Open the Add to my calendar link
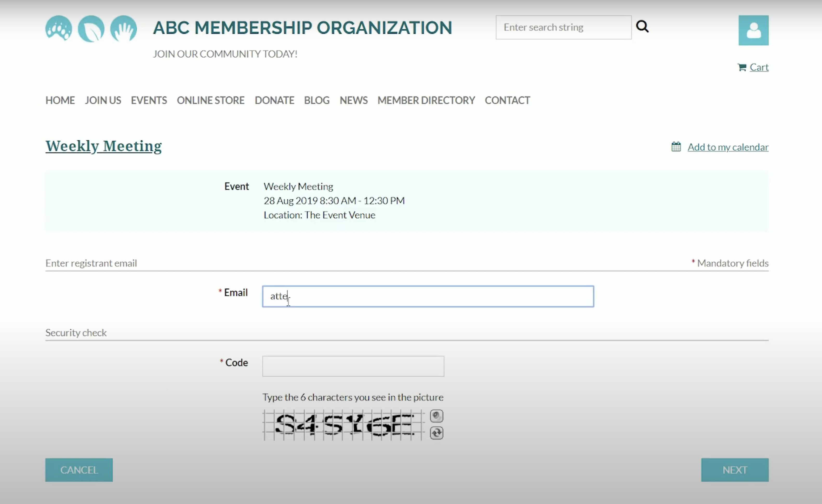 tap(728, 147)
